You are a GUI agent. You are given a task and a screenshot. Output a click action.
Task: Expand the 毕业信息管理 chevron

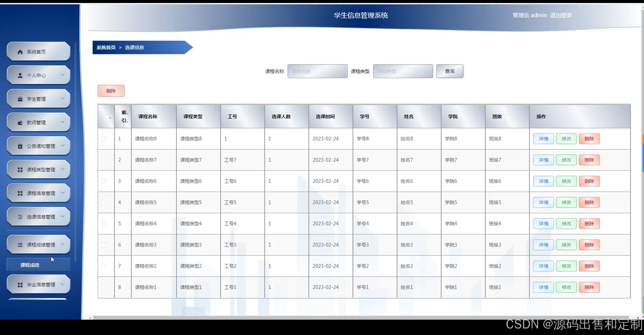point(63,284)
